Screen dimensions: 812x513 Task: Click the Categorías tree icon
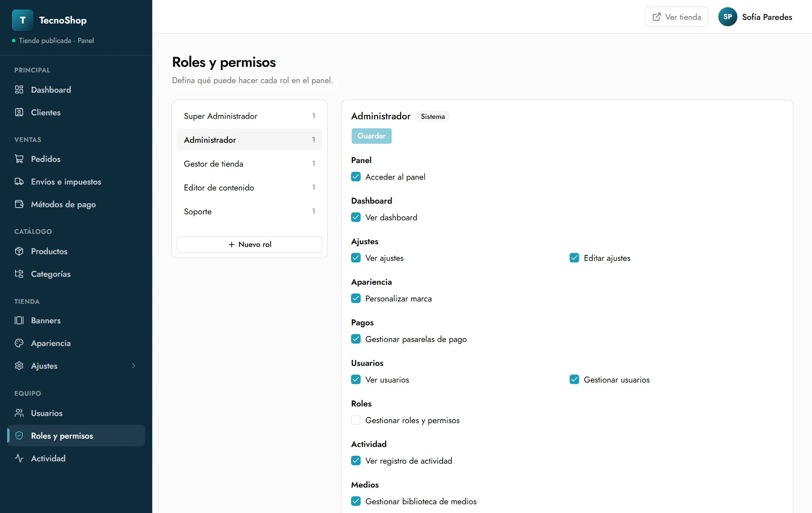pyautogui.click(x=19, y=274)
